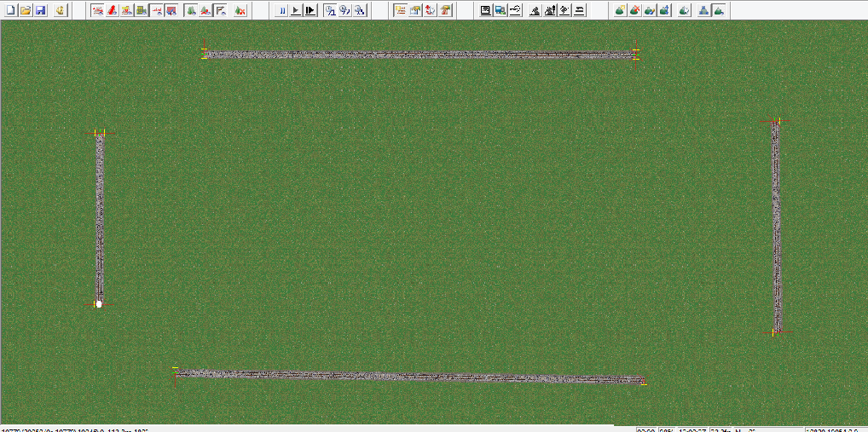
Task: Choose the green-and-yellow building tool
Action: [x=142, y=10]
